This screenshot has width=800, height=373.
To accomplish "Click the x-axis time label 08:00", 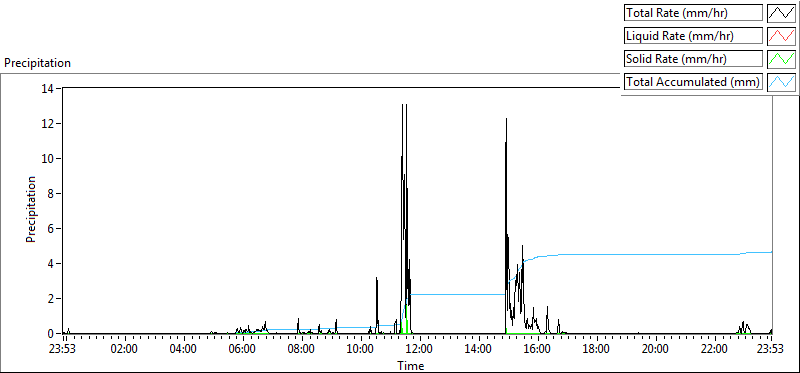I will coord(302,350).
